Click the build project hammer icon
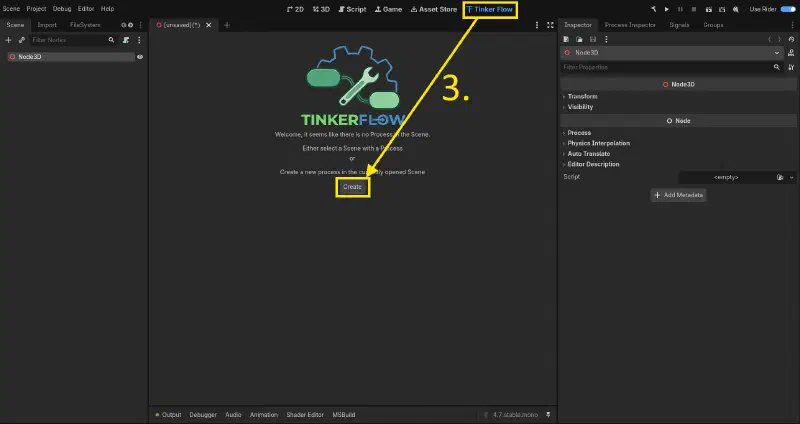The height and width of the screenshot is (424, 800). tap(653, 9)
